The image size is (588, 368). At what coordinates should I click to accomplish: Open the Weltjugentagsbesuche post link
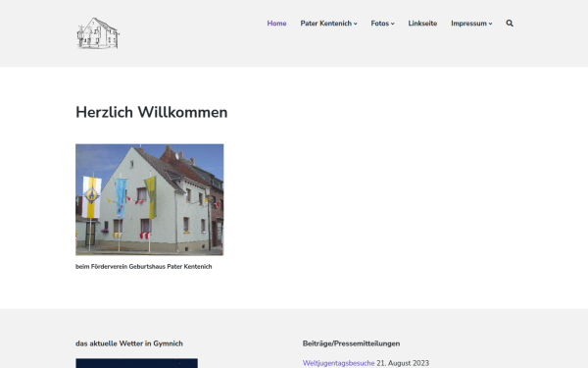pos(338,363)
